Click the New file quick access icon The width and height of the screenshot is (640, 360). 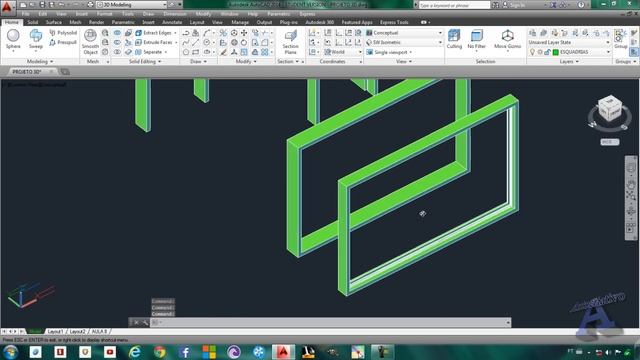click(x=23, y=5)
